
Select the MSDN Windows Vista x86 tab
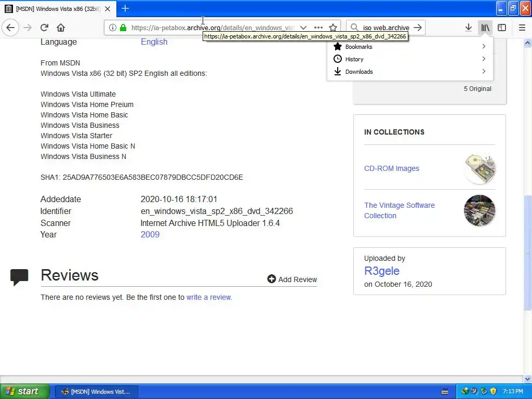pyautogui.click(x=58, y=9)
